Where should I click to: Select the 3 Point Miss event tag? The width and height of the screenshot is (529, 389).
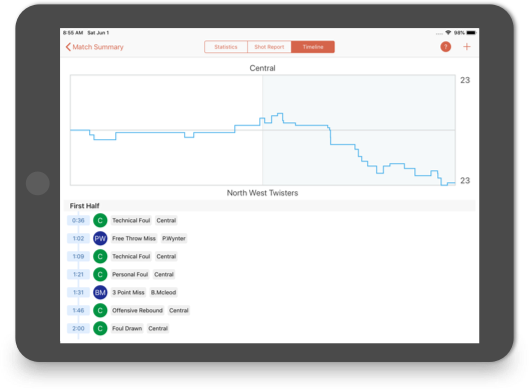128,293
